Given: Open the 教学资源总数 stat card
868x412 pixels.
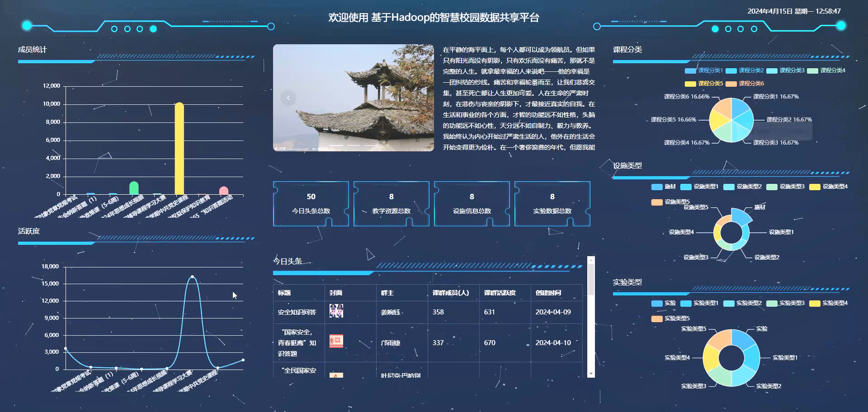Looking at the screenshot, I should pos(392,204).
